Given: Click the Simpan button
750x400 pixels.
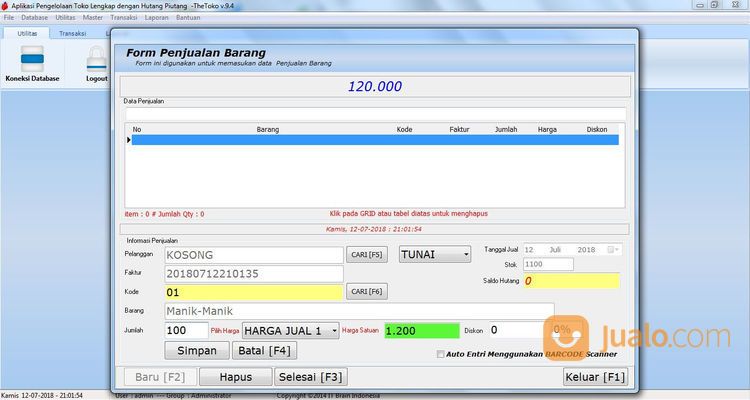Looking at the screenshot, I should pyautogui.click(x=197, y=351).
